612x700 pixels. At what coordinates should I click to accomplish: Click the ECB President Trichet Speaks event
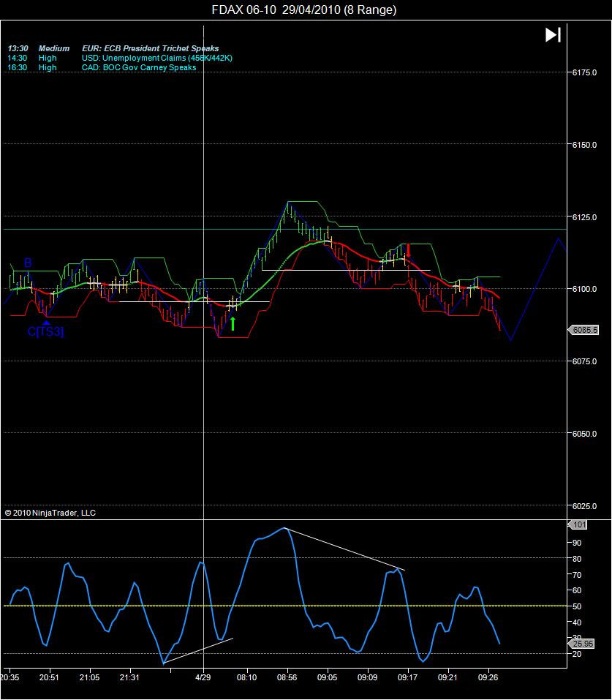click(151, 48)
